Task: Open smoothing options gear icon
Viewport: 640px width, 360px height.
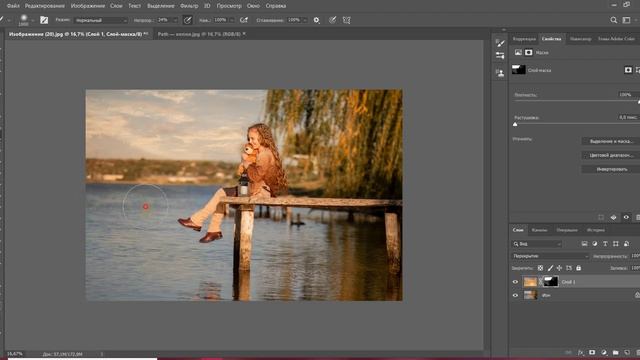Action: pyautogui.click(x=316, y=20)
